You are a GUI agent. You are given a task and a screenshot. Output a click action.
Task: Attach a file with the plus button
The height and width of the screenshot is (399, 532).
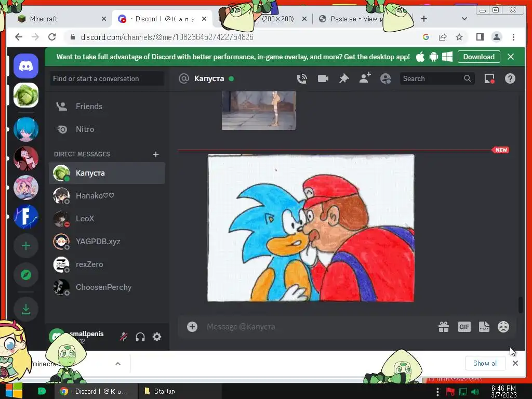point(192,327)
